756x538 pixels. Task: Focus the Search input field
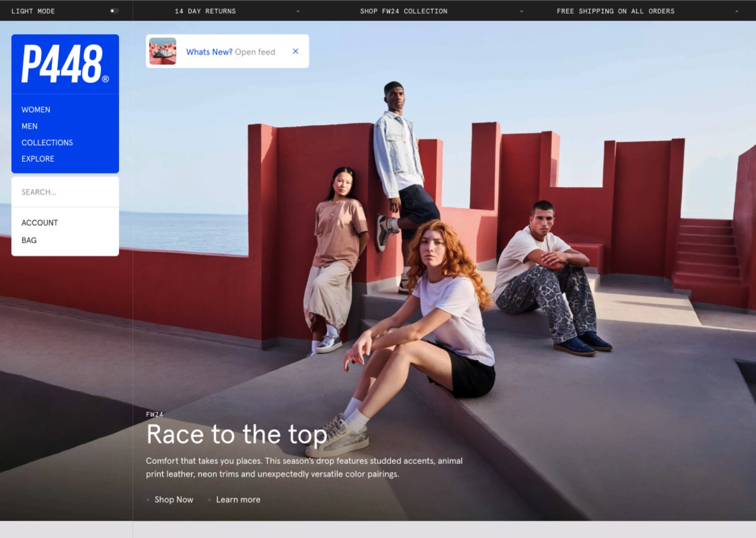click(x=65, y=192)
